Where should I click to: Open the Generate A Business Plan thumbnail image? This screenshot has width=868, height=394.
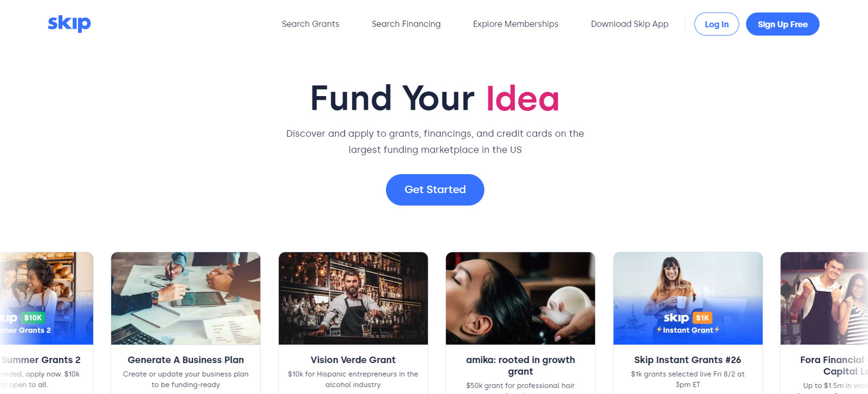coord(186,298)
